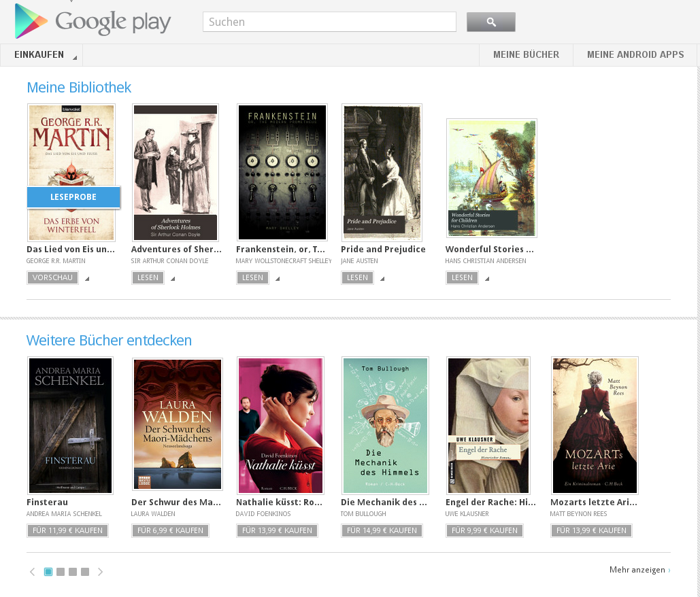Click the title 'Frankenstein, or, T...'
Viewport: 700px width, 597px height.
point(280,250)
